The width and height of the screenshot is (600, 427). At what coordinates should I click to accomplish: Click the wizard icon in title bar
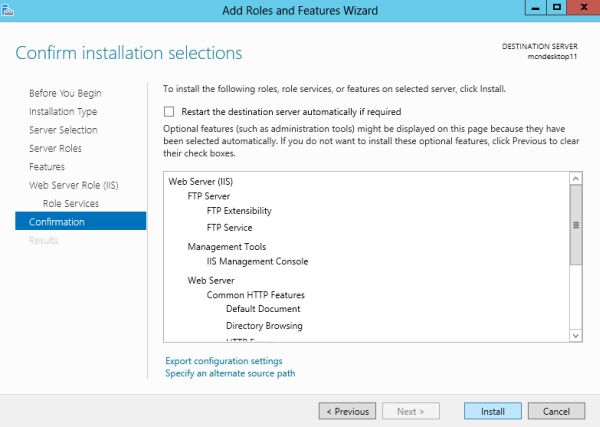tap(7, 8)
